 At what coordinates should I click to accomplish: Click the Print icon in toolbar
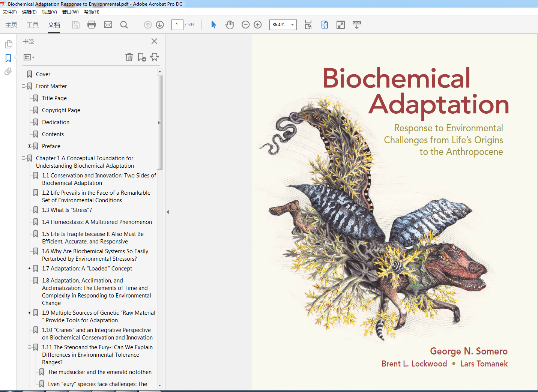coord(92,25)
